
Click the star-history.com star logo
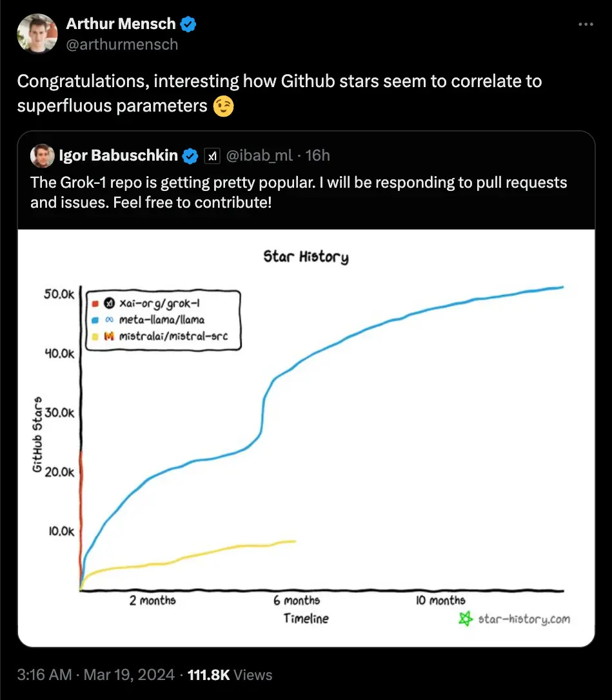[466, 619]
